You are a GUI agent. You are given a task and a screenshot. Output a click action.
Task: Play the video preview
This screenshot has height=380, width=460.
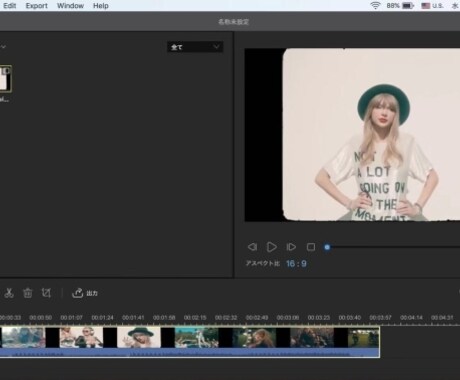tap(272, 247)
